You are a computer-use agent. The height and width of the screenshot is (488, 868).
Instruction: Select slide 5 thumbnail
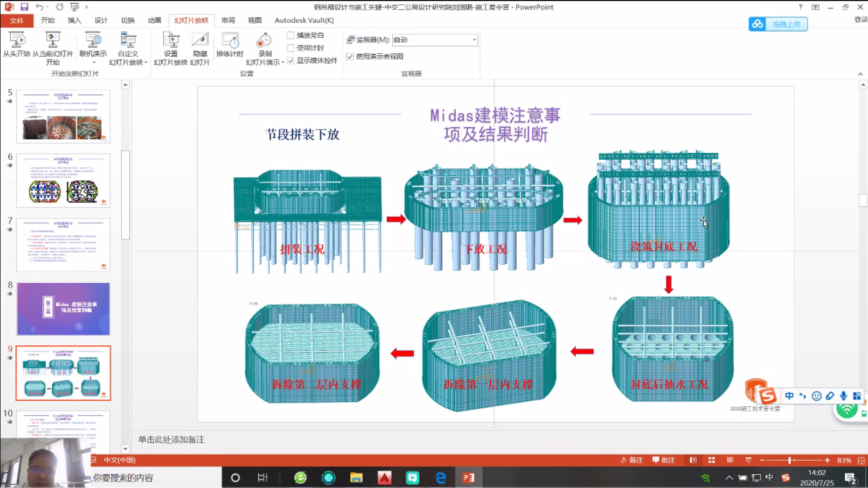click(x=63, y=116)
